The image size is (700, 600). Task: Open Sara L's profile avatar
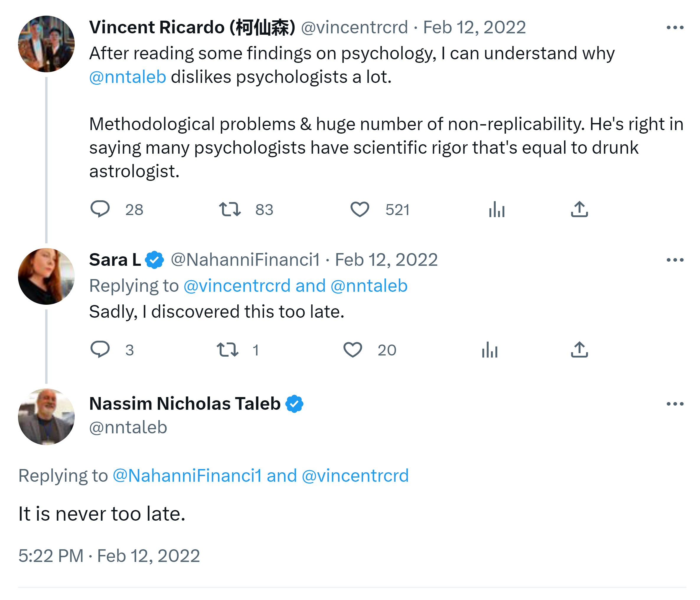click(46, 276)
